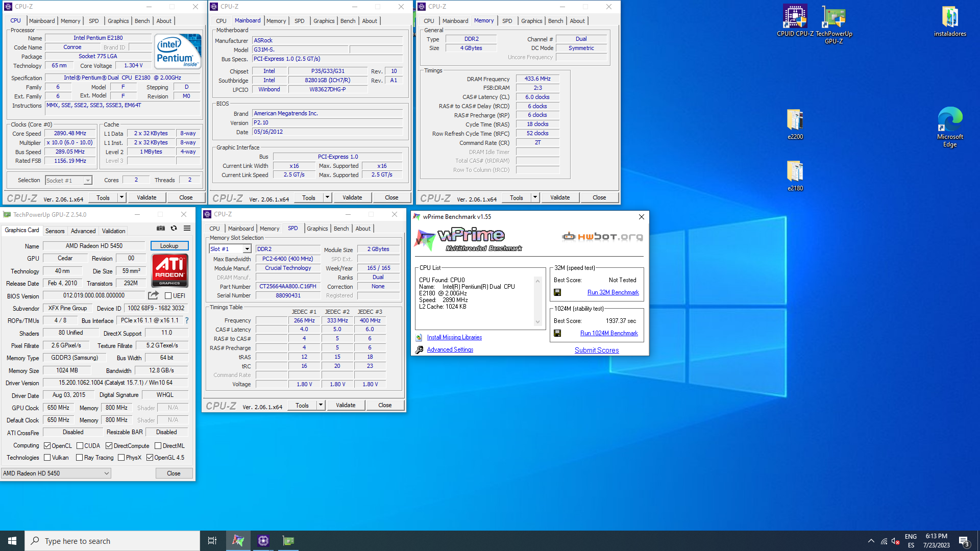Click the save icon beside 1024M Best Score
The height and width of the screenshot is (551, 980).
(x=557, y=333)
